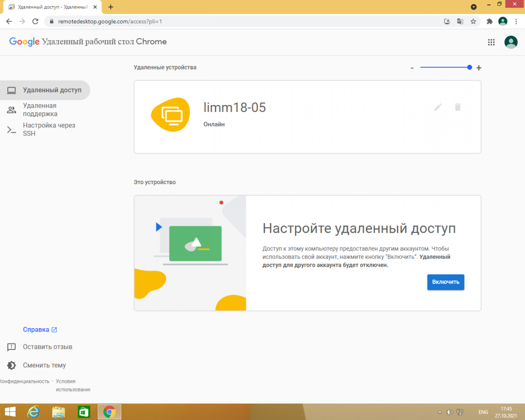Screen dimensions: 525x420
Task: View site information via the lock icon
Action: tap(51, 21)
